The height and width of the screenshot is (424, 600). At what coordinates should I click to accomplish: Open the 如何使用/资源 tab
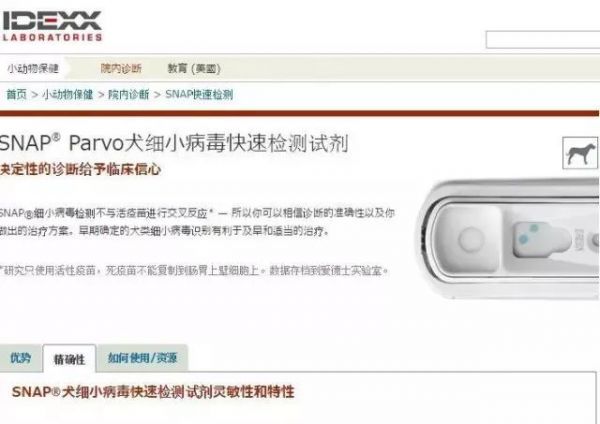click(x=142, y=358)
